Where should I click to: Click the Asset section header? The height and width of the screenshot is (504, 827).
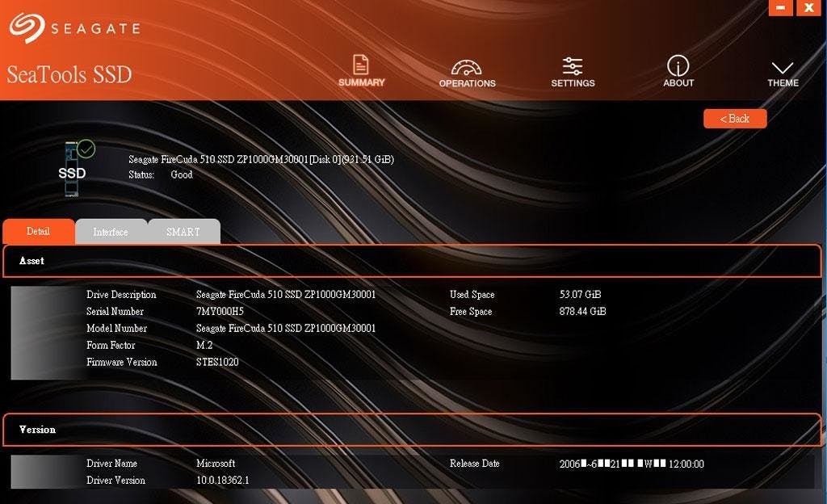pyautogui.click(x=412, y=261)
